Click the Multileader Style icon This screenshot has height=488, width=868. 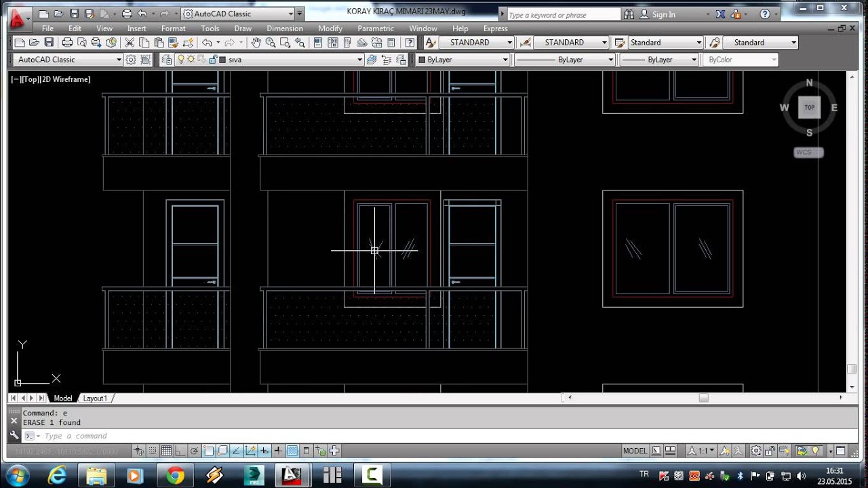714,42
